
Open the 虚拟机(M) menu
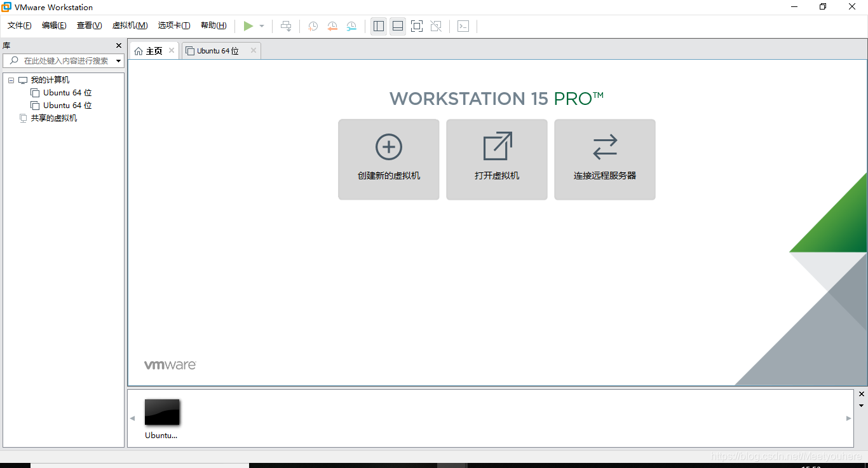coord(130,25)
